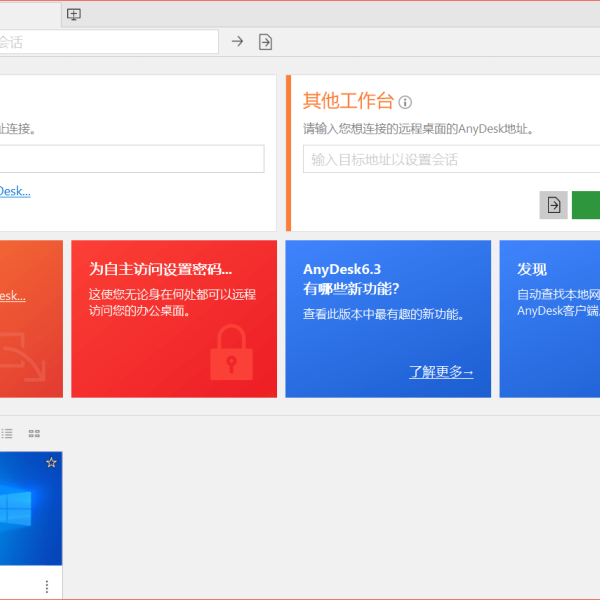The image size is (600, 600).
Task: Select the current main tab
Action: (x=30, y=15)
